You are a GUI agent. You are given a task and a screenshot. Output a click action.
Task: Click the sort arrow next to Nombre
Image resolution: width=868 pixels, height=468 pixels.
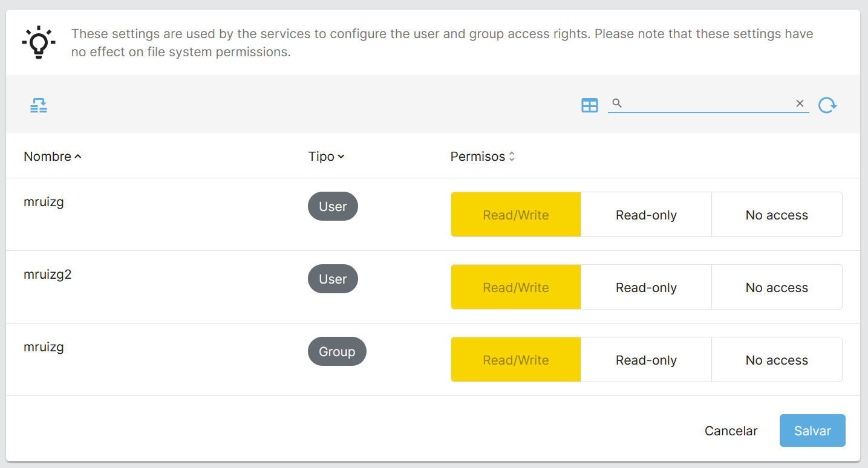tap(78, 157)
